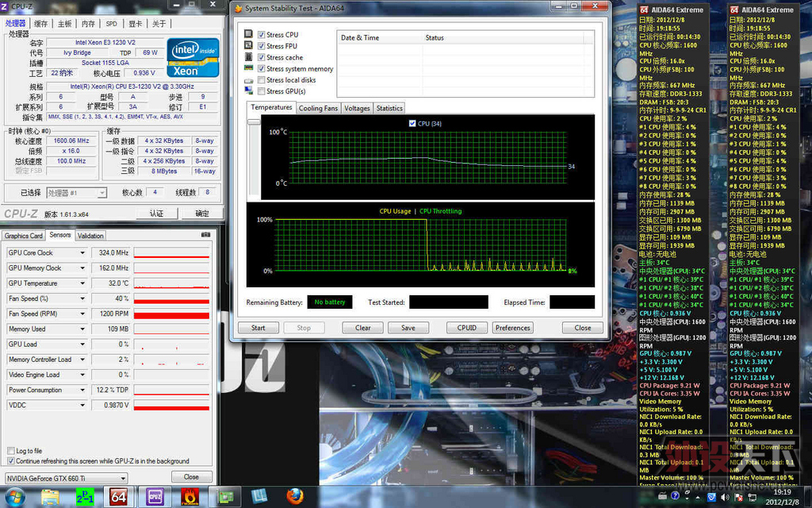The height and width of the screenshot is (508, 812).
Task: Click AIDA64 flame icon in title bar
Action: click(238, 8)
